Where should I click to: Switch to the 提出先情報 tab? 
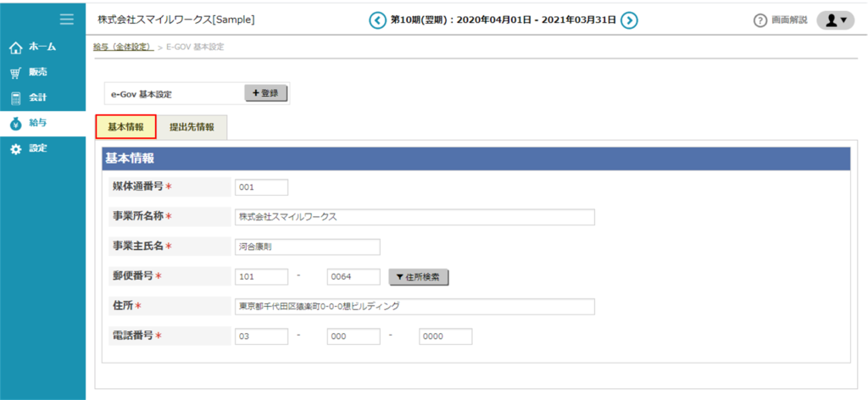(192, 126)
